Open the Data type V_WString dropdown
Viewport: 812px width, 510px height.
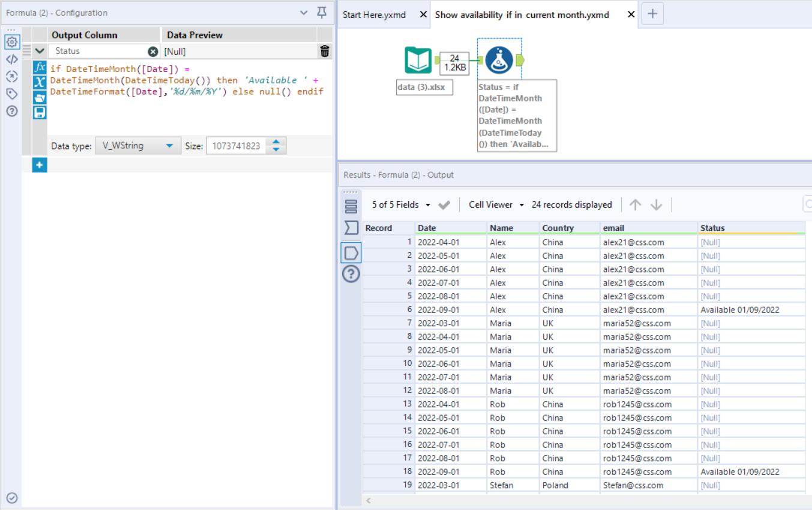pos(138,146)
